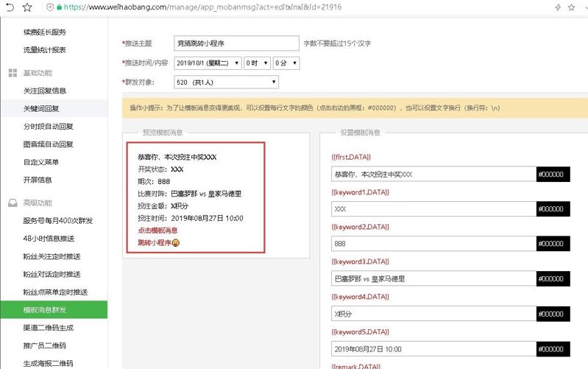Click the {{keyword3.DATA}} label

361,261
